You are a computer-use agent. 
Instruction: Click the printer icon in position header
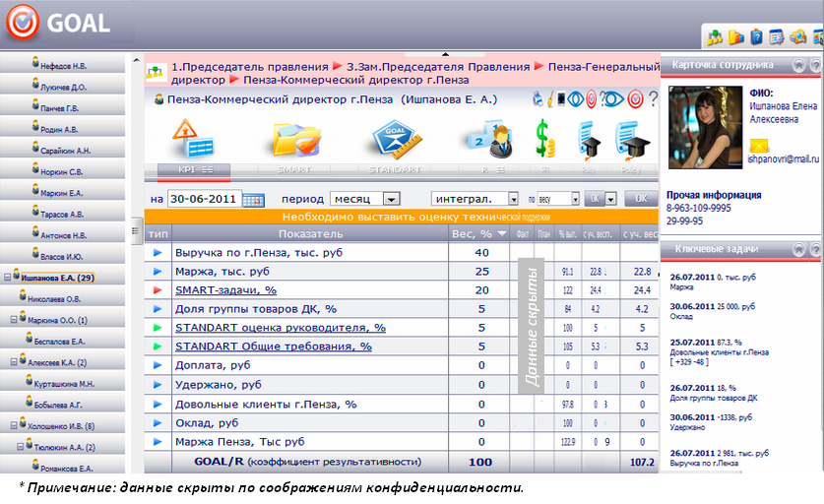click(539, 98)
